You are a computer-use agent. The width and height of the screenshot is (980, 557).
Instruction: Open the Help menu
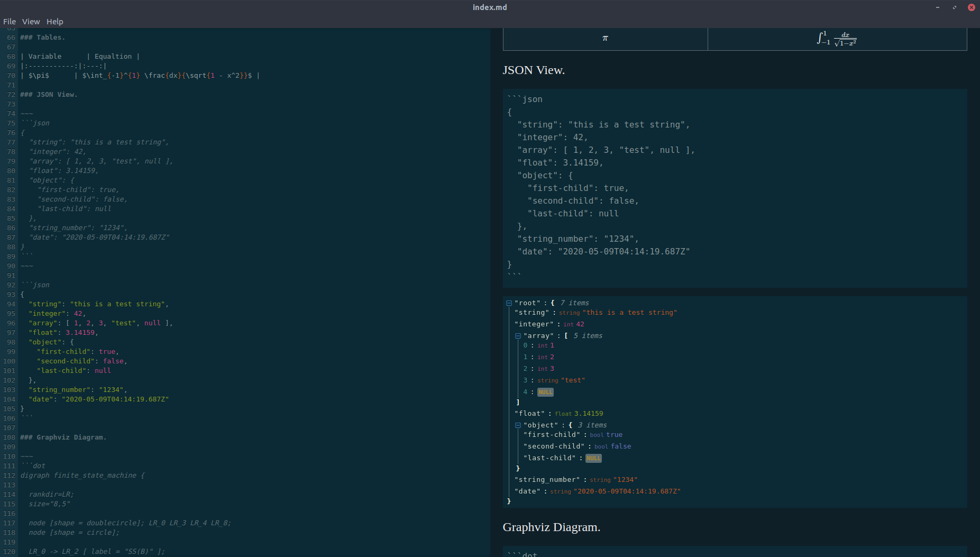54,22
